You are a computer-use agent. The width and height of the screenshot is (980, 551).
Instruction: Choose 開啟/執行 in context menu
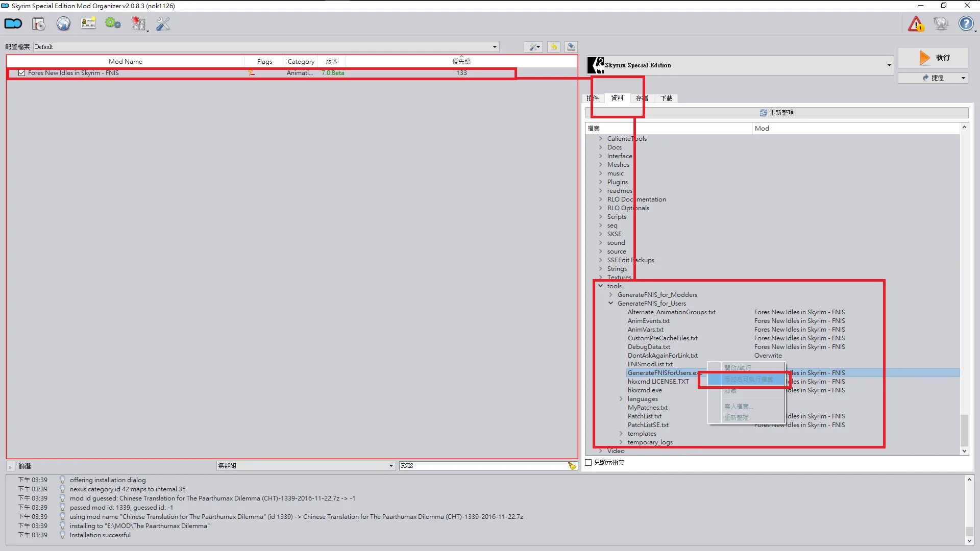tap(738, 368)
